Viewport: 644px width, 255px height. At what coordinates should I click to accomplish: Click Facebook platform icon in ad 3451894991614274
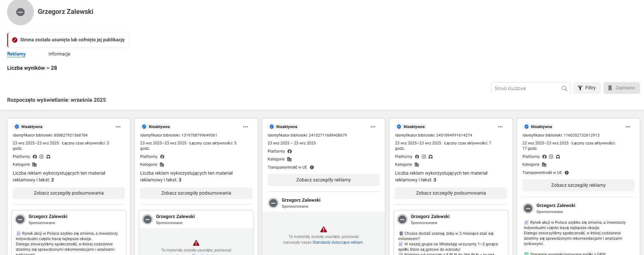[417, 156]
